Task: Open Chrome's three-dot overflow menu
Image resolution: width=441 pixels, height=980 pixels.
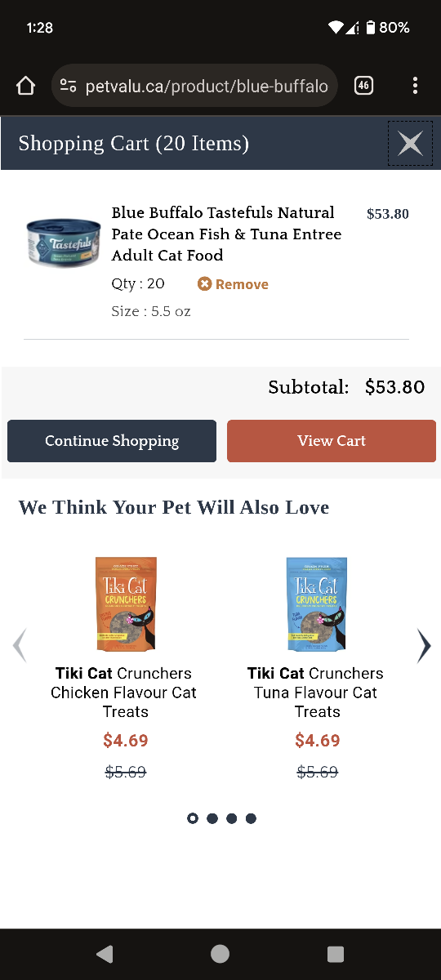Action: click(x=415, y=86)
